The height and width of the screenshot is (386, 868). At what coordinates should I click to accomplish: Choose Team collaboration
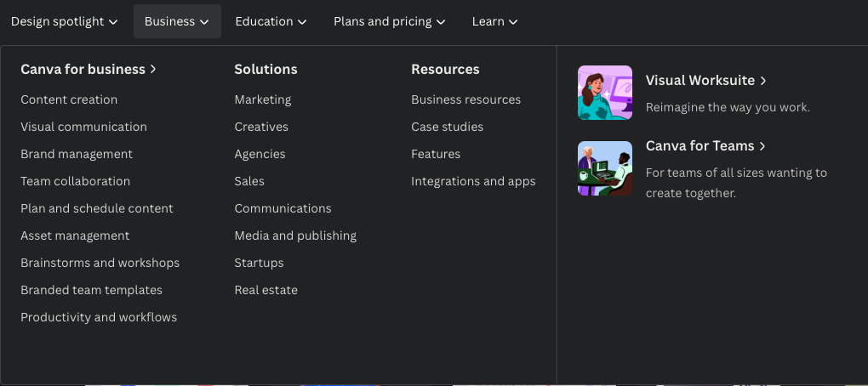(x=75, y=181)
